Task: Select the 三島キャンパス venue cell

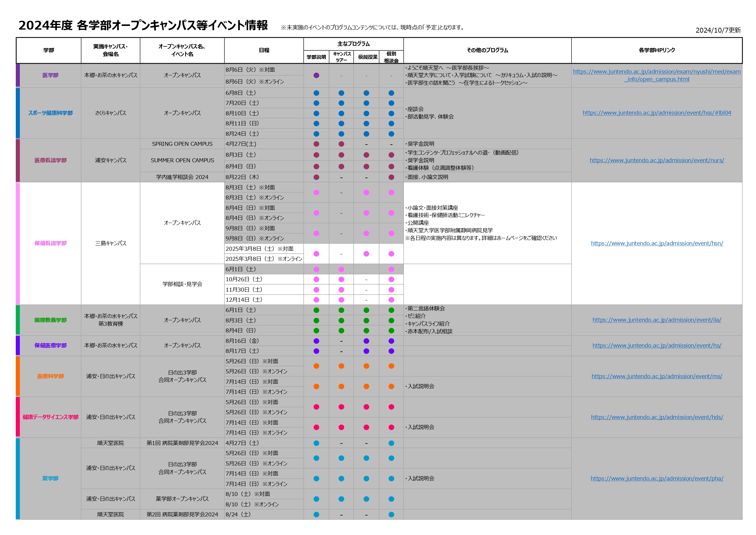Action: pos(111,243)
